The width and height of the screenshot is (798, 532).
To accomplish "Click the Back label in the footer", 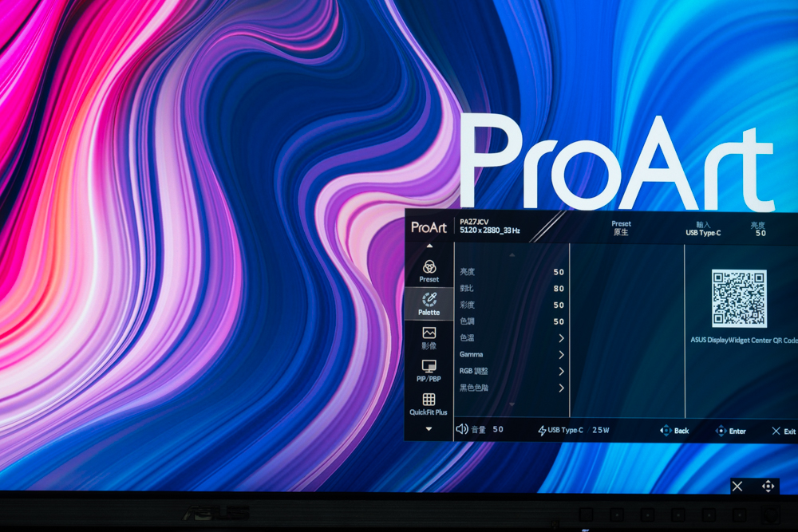I will (x=681, y=431).
